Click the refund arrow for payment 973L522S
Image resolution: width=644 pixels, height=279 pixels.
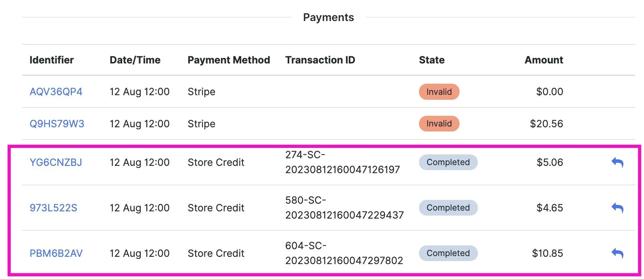click(617, 208)
